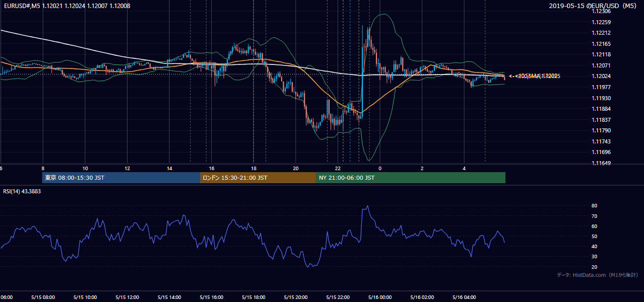Click price axis label 1.12071

601,65
